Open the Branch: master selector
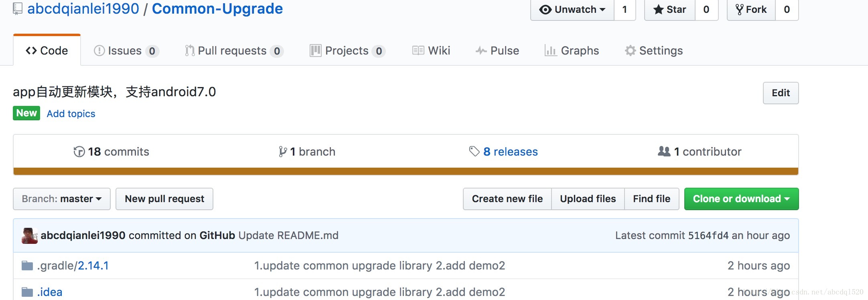868x300 pixels. [62, 199]
